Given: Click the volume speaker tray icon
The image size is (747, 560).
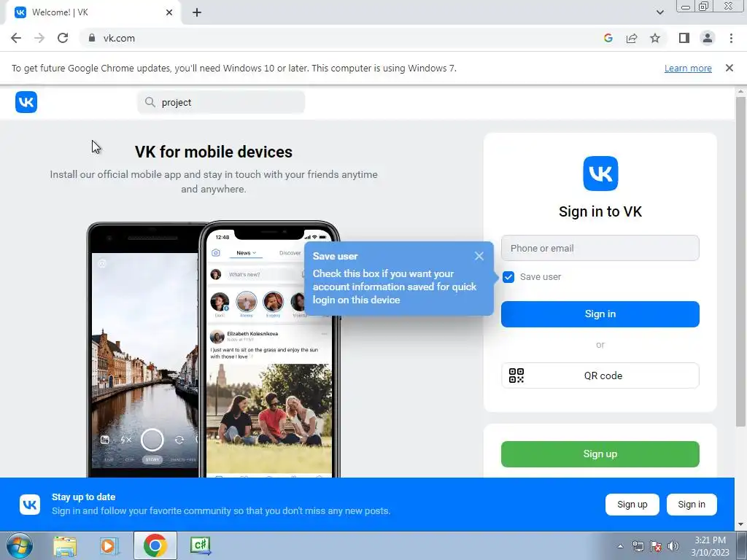Looking at the screenshot, I should point(673,546).
